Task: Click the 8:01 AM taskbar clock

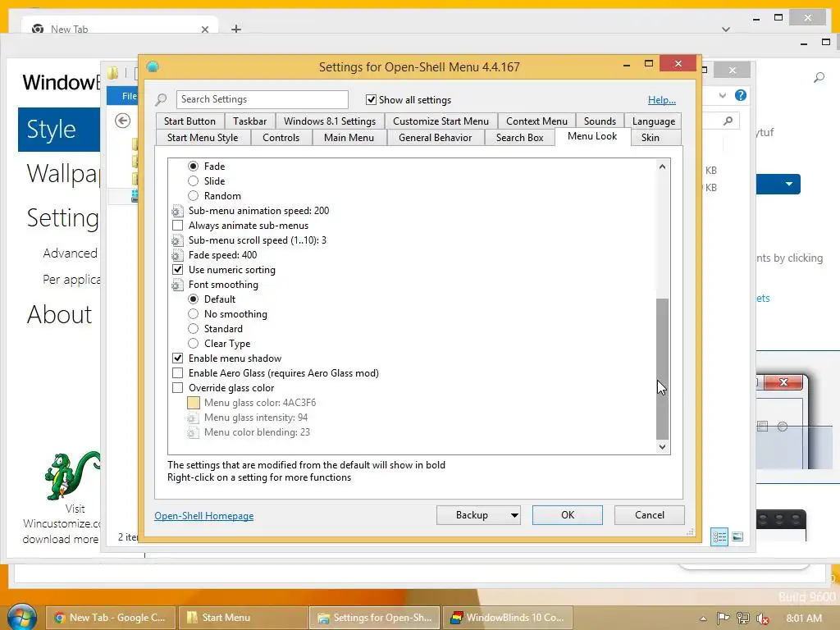Action: click(x=804, y=619)
